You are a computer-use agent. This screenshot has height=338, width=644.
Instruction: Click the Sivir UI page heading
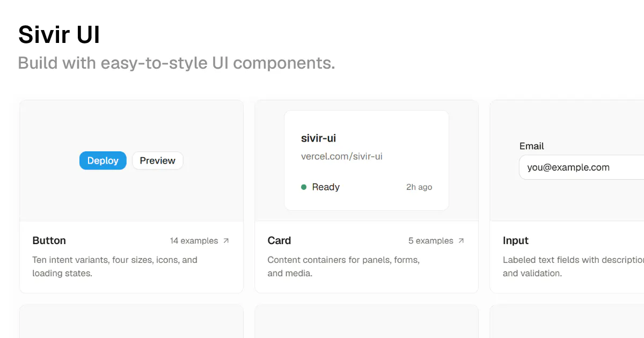coord(59,35)
